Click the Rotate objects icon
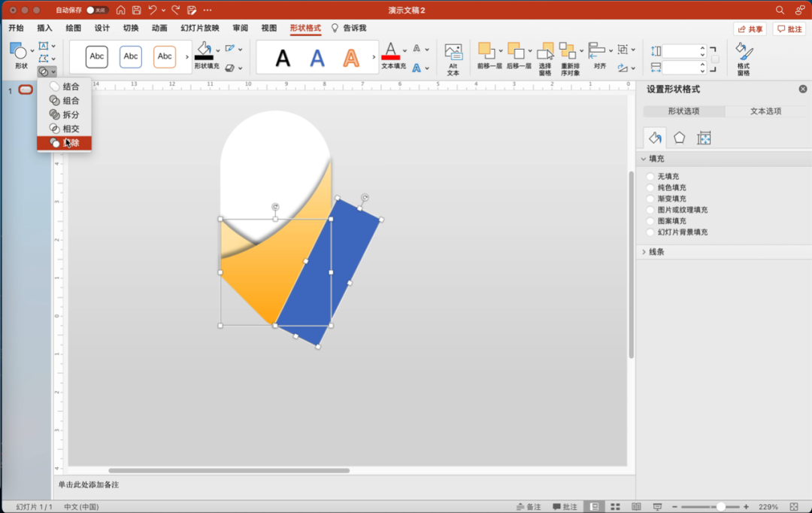 (x=623, y=68)
